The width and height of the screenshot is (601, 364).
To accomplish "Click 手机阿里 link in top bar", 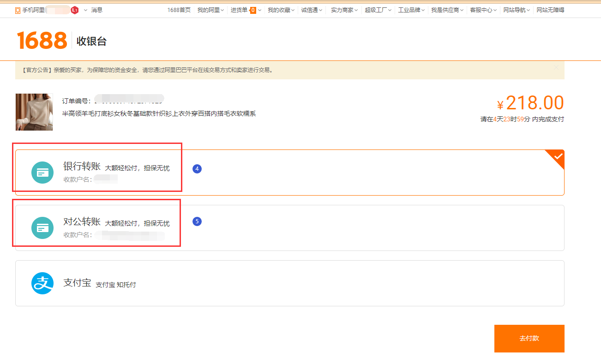I will tap(34, 10).
